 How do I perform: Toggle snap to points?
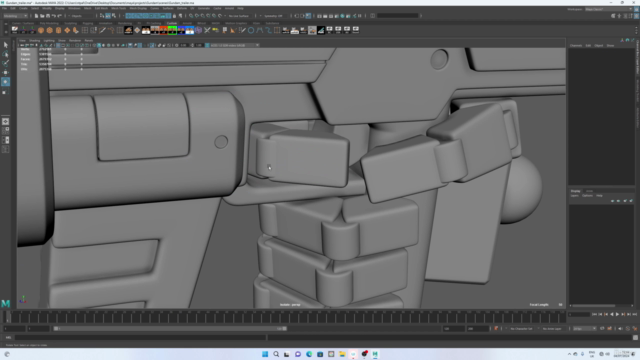click(202, 16)
